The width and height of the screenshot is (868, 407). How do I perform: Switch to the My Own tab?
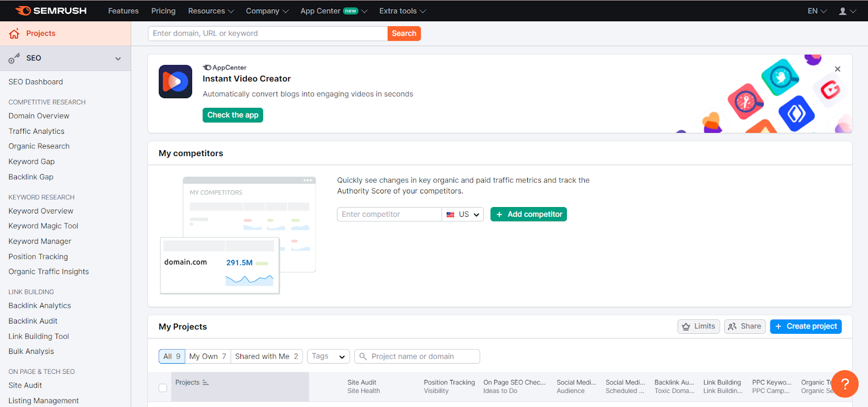tap(208, 356)
